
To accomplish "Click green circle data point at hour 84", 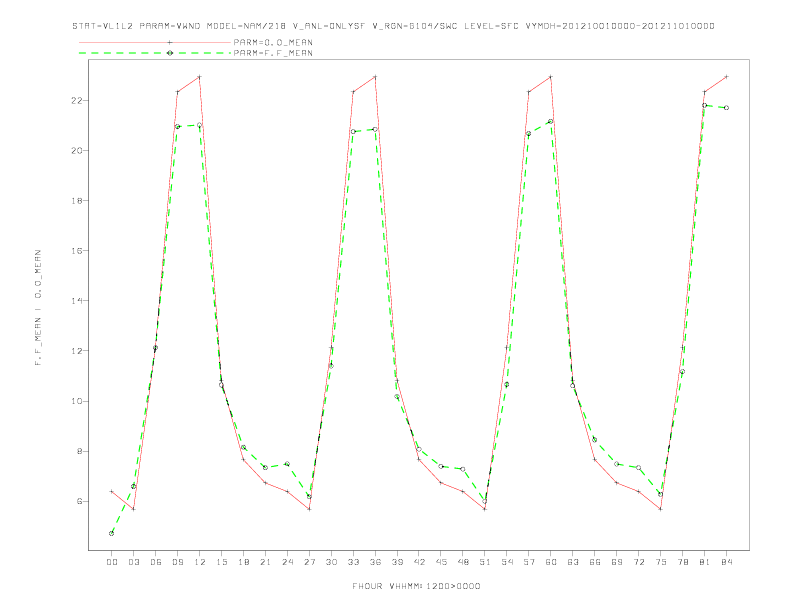I will [x=726, y=108].
